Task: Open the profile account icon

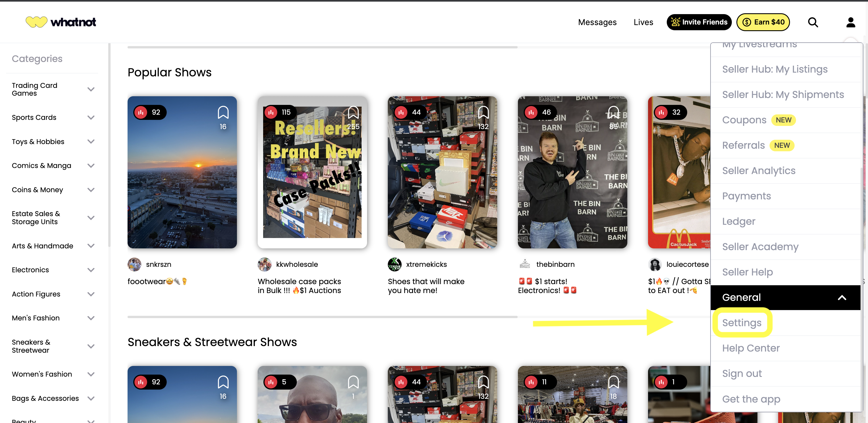Action: coord(850,22)
